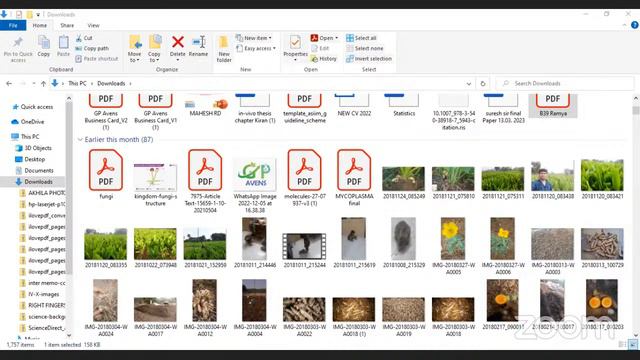This screenshot has height=360, width=640.
Task: Click Paste shortcut in ribbon
Action: tap(97, 59)
